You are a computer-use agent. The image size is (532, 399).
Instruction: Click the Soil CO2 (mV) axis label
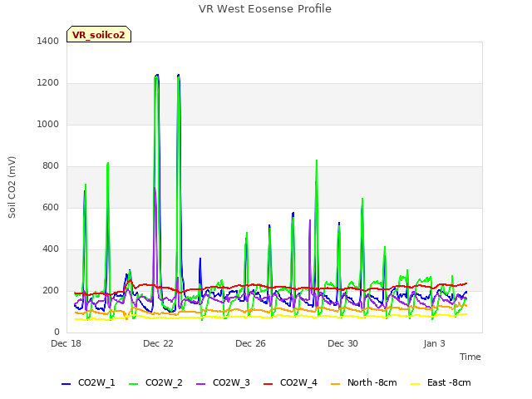pyautogui.click(x=12, y=187)
